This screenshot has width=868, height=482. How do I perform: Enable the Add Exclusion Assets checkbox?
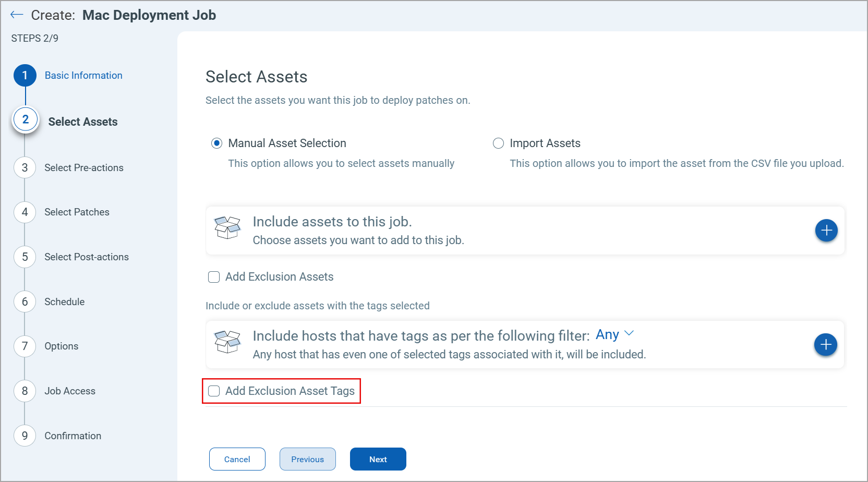[x=214, y=276]
